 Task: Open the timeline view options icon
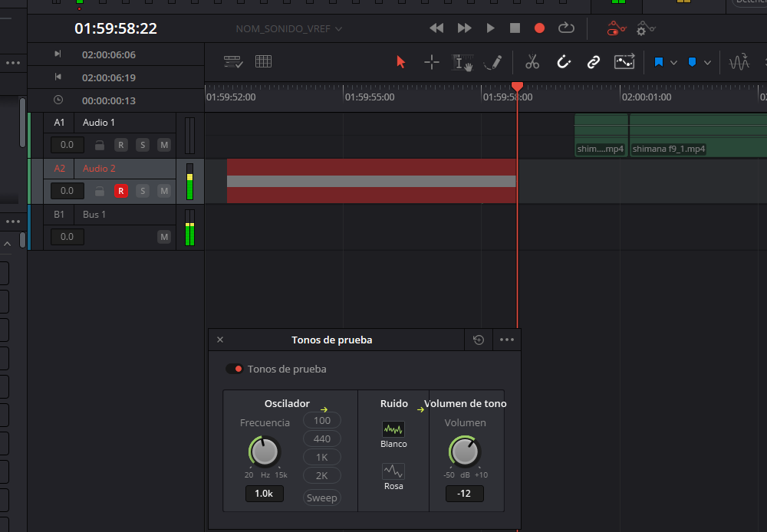pos(233,61)
